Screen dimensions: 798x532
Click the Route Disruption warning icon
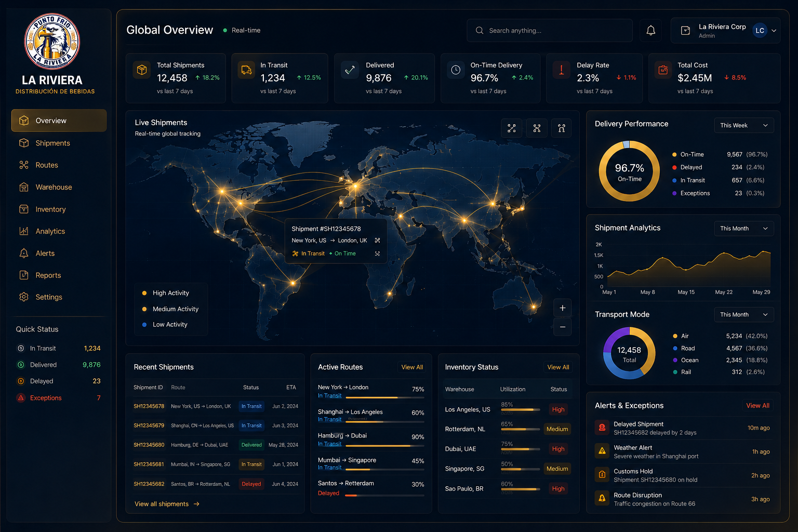tap(602, 498)
